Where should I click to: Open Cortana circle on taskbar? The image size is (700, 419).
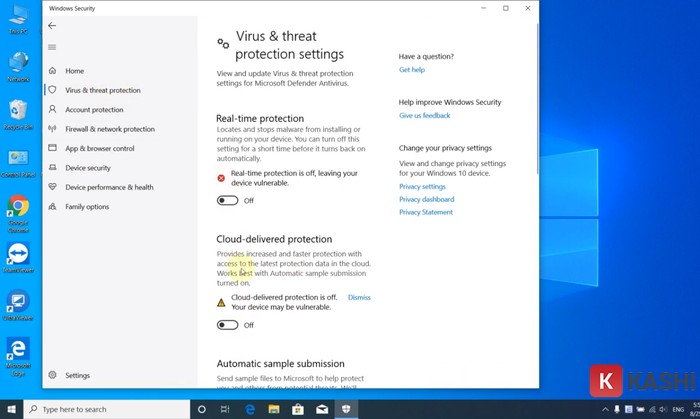tap(202, 409)
